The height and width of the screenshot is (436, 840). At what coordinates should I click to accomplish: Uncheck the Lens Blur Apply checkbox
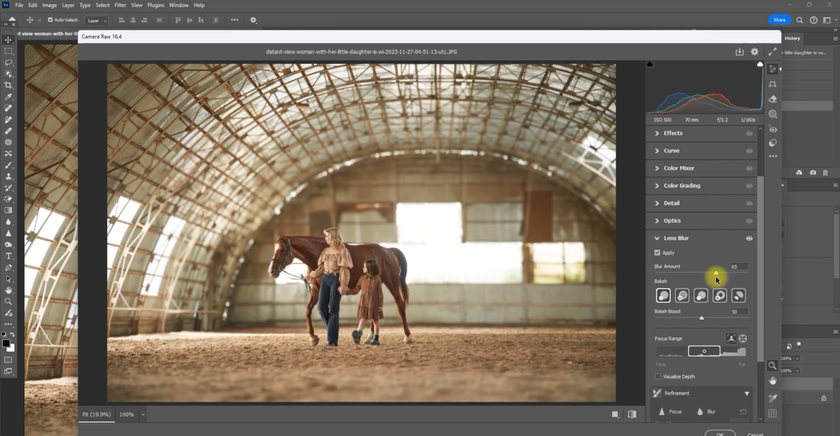pyautogui.click(x=657, y=252)
